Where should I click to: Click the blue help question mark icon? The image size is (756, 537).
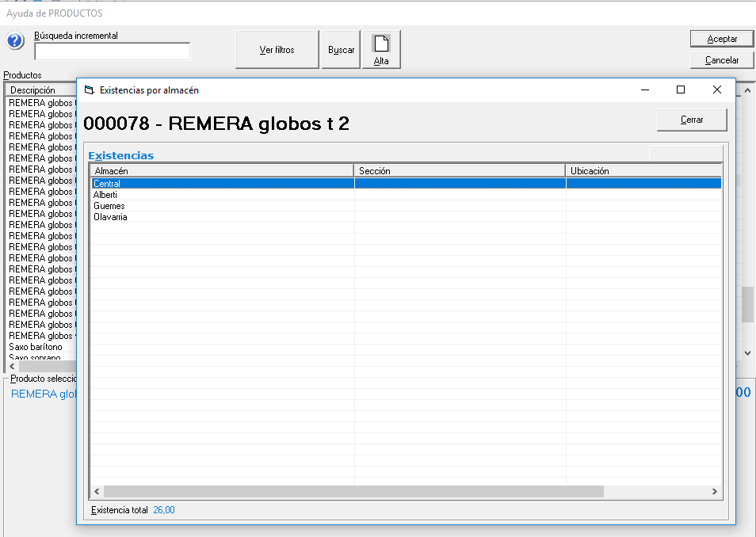15,42
